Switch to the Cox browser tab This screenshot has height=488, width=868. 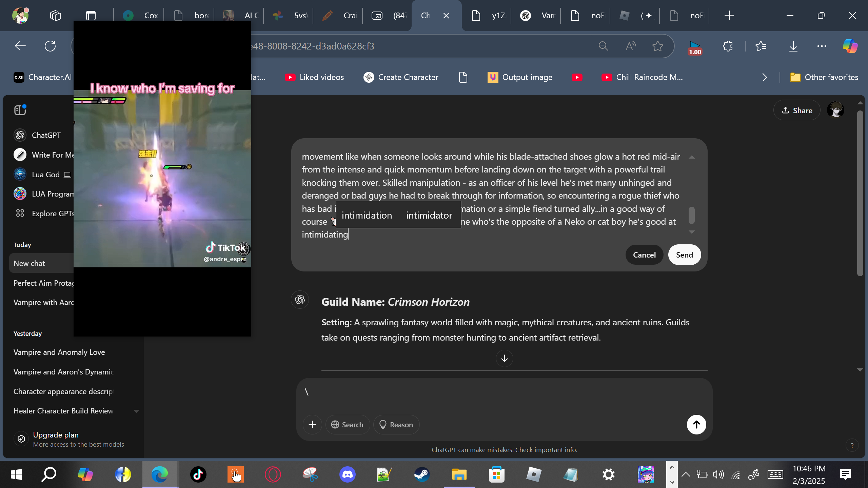(139, 16)
